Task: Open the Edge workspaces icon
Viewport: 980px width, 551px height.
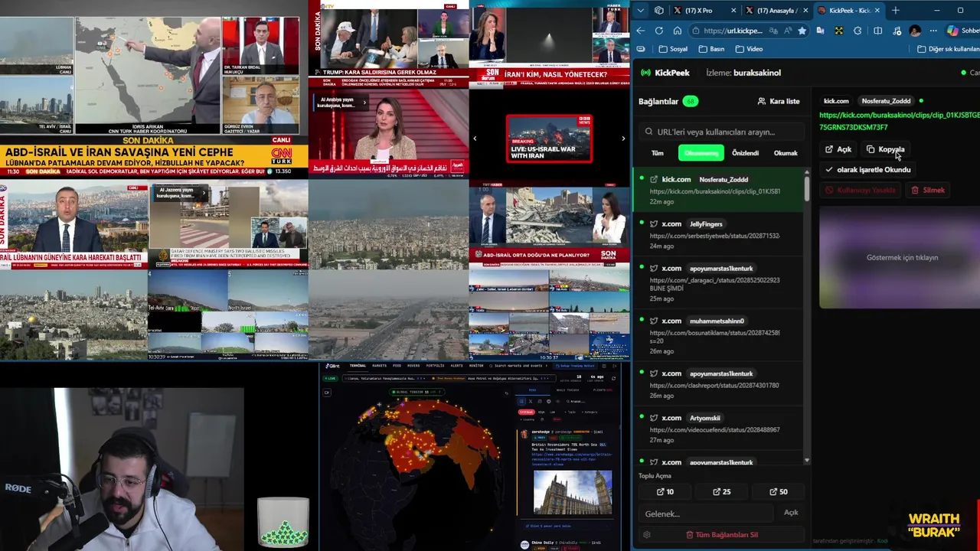Action: point(659,11)
